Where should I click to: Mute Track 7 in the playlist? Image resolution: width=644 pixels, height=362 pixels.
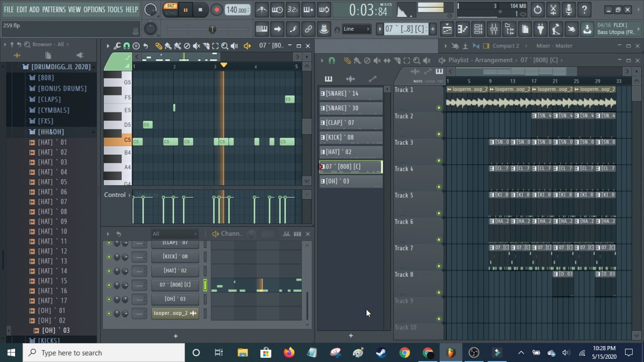pos(439,266)
